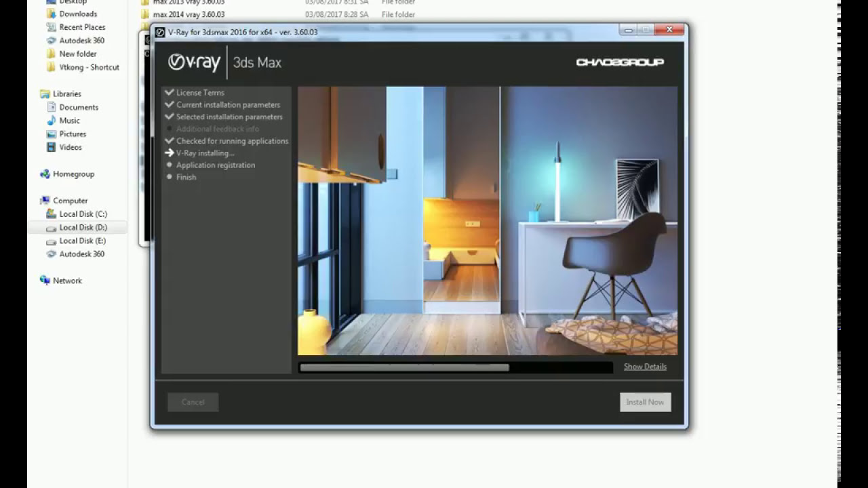Open Recent Places in Explorer sidebar

click(x=82, y=27)
